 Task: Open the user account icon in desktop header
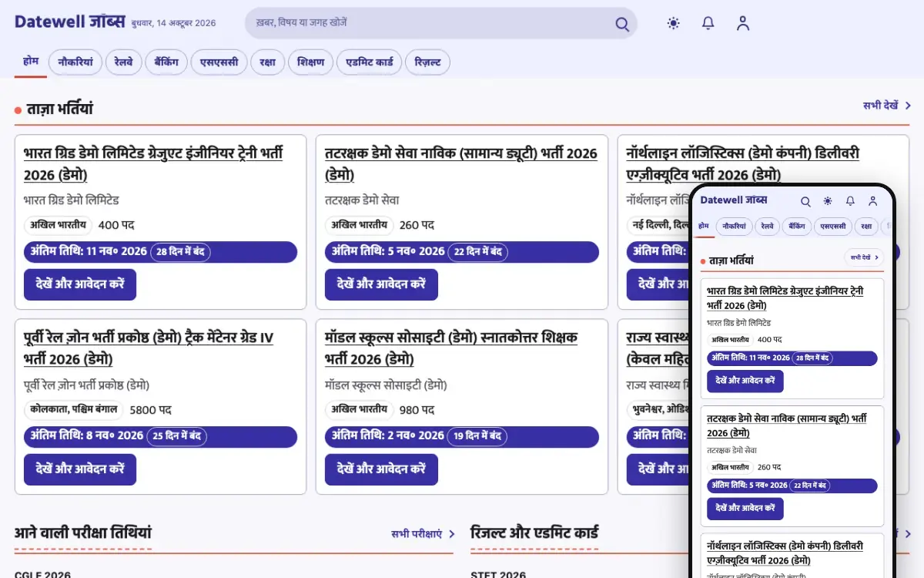[743, 23]
